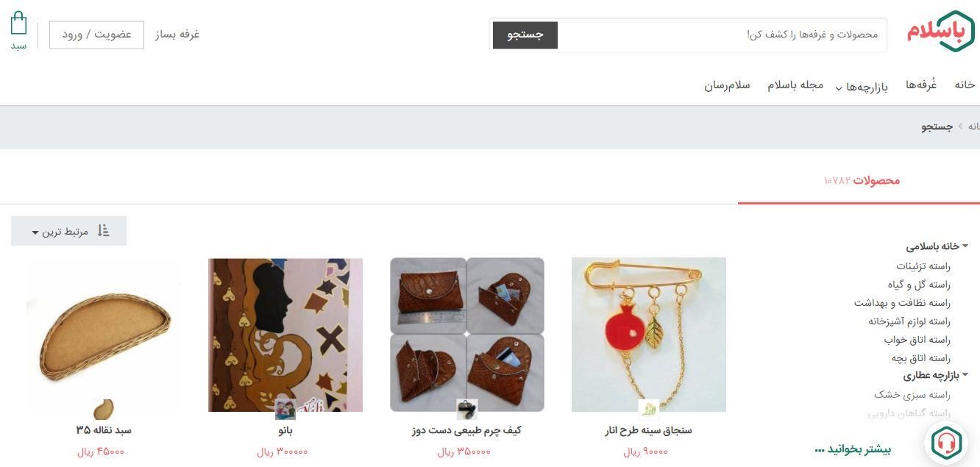Focus the product search input field
The width and height of the screenshot is (980, 467).
click(x=722, y=35)
